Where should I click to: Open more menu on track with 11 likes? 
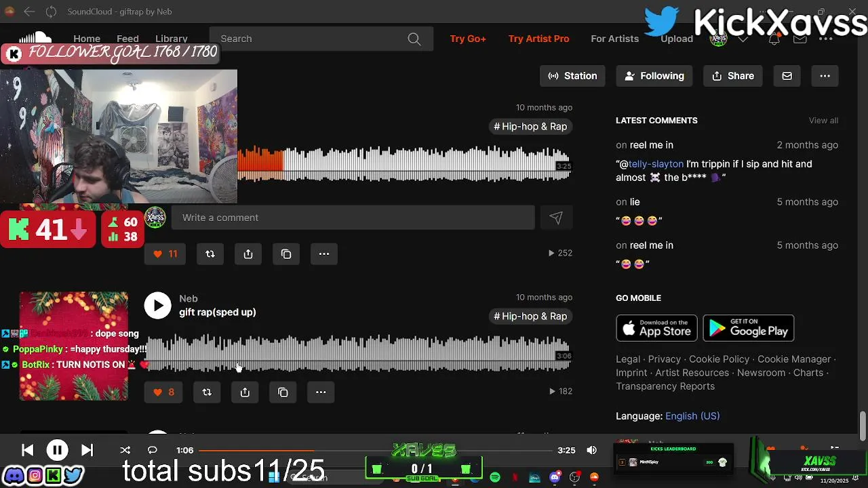[x=324, y=253]
